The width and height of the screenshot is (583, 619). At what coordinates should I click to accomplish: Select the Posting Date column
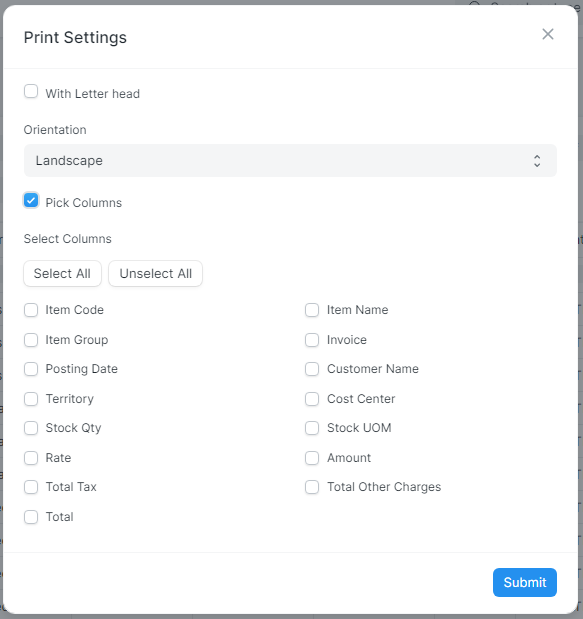point(31,369)
